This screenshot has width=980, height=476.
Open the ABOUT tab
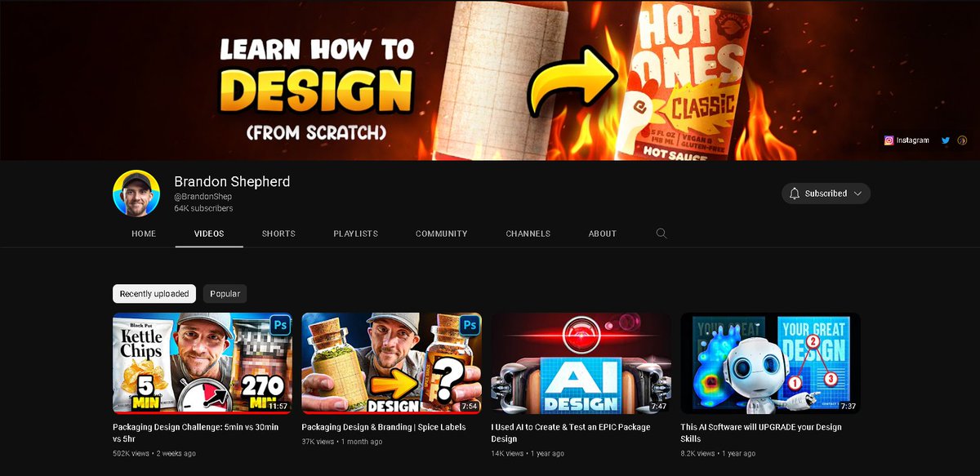[x=603, y=234]
